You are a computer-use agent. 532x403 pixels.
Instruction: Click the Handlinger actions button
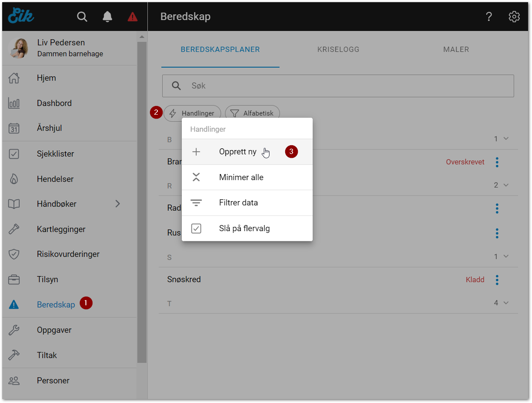pos(192,113)
